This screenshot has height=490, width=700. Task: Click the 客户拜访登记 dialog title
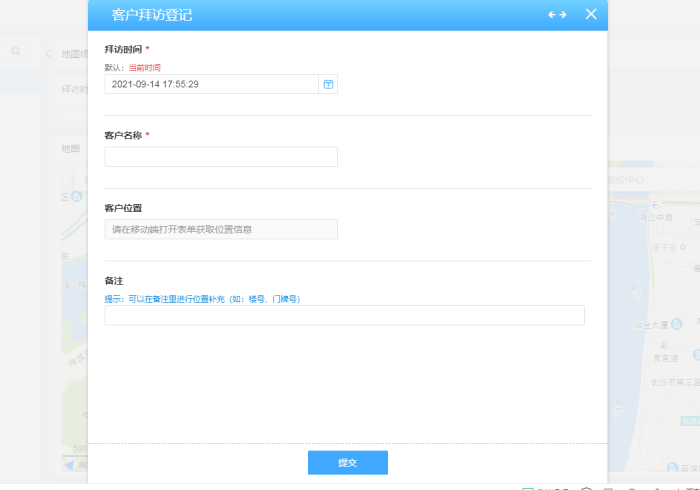(x=151, y=15)
